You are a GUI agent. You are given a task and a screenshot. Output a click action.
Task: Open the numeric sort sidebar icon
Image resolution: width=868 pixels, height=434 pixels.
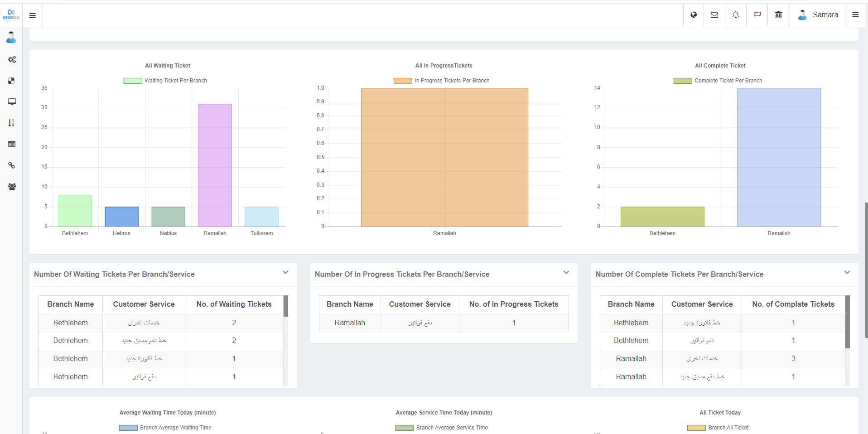pos(12,123)
